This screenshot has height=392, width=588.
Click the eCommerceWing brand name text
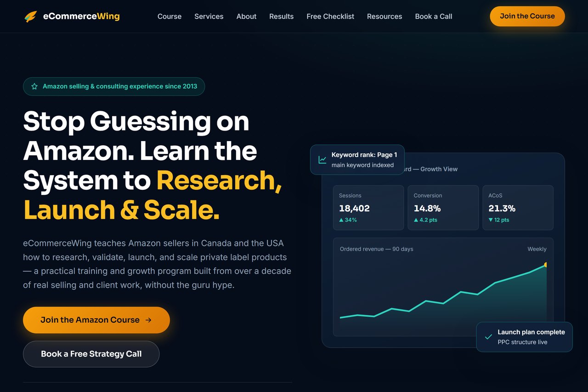(x=81, y=17)
